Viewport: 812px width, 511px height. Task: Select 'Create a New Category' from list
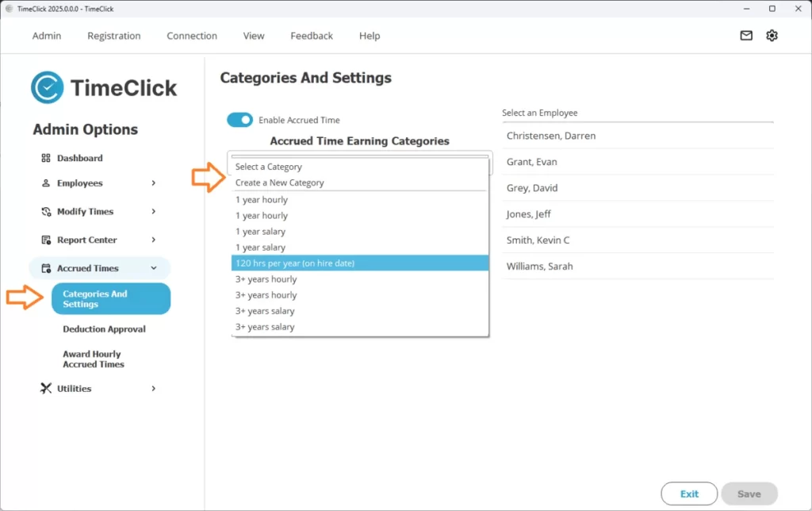coord(280,182)
